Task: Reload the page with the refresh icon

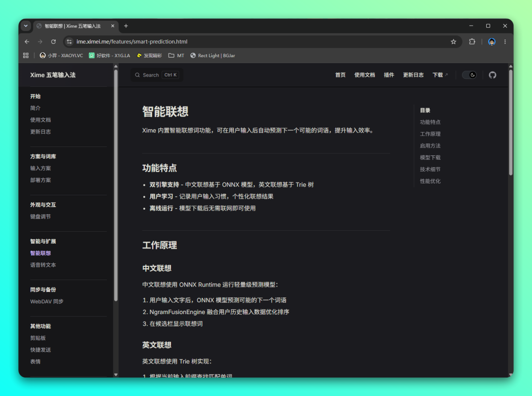Action: [53, 42]
